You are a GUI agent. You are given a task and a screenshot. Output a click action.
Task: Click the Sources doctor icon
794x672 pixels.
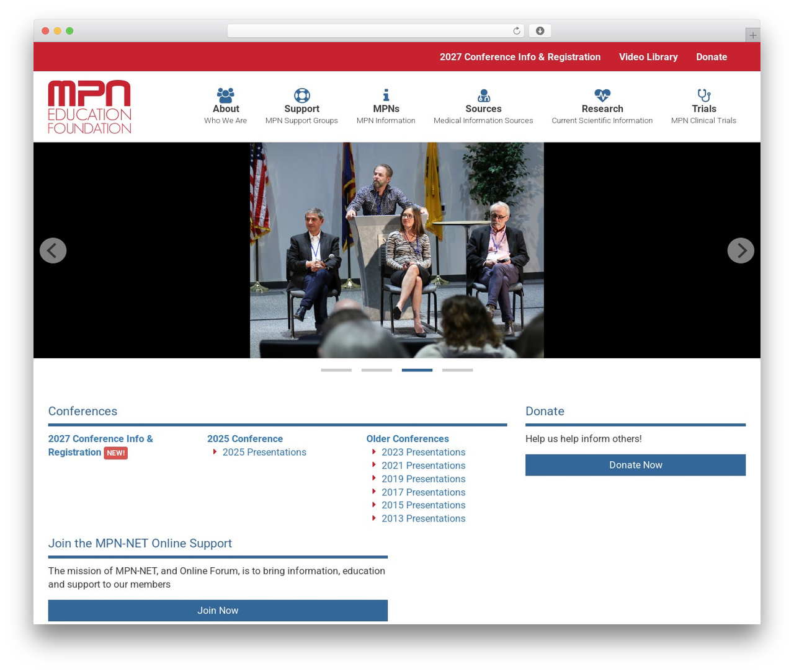pyautogui.click(x=483, y=95)
